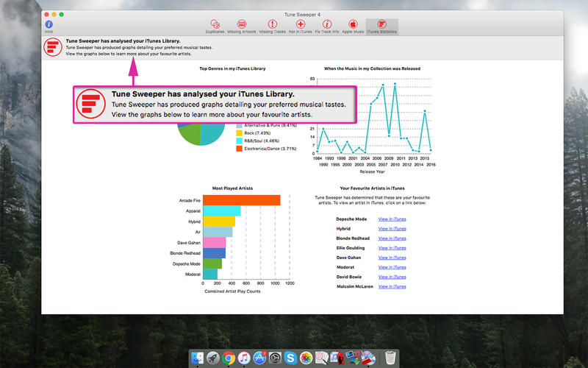Open the Trash in the Dock
588x368 pixels.
pyautogui.click(x=390, y=358)
